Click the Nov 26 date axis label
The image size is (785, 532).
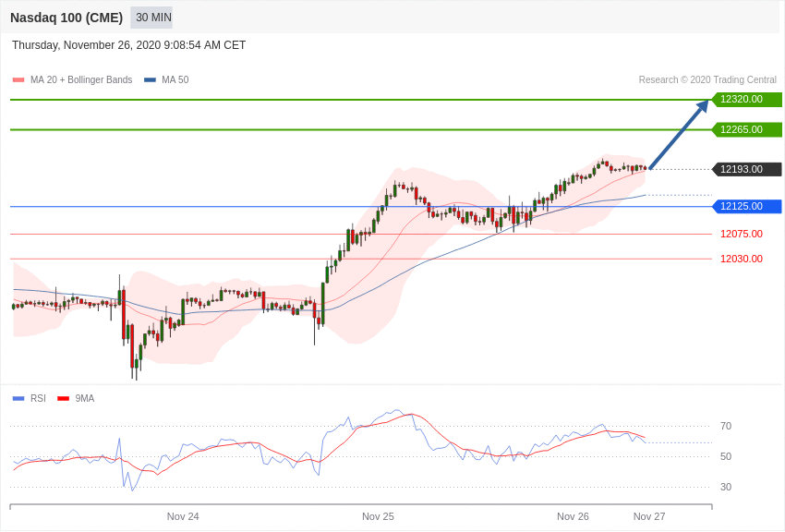[x=573, y=516]
